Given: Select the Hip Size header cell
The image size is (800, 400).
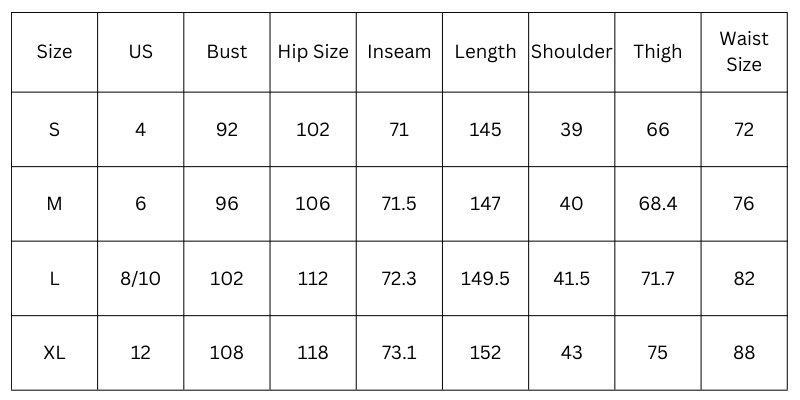Looking at the screenshot, I should click(313, 52).
